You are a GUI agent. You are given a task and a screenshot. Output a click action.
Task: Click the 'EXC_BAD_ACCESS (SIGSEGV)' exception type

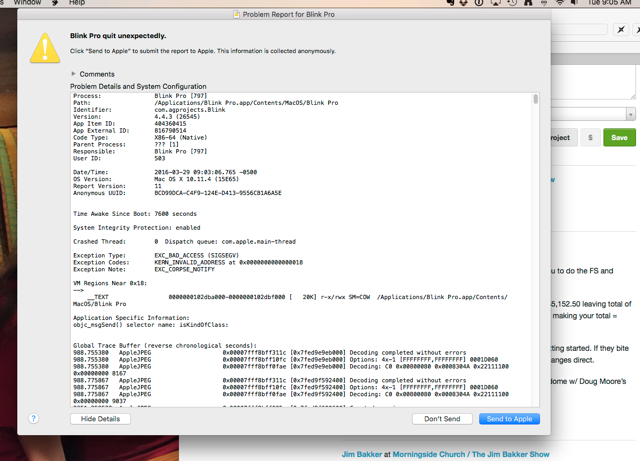coord(196,256)
